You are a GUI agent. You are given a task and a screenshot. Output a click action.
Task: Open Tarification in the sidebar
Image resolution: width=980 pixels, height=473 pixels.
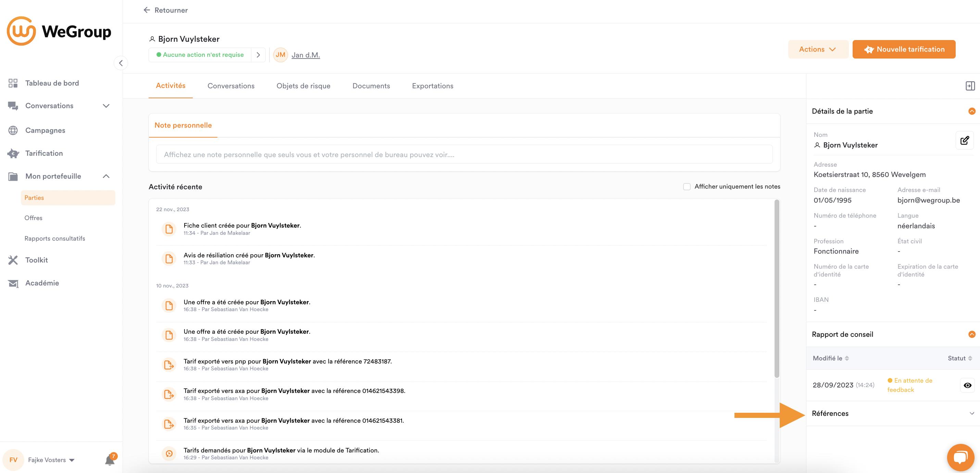[x=44, y=153]
